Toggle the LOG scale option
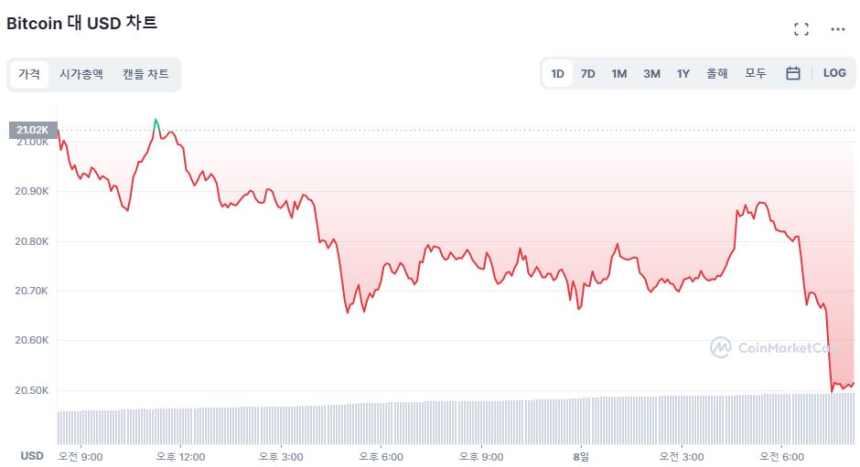Viewport: 860px width, 467px height. 834,73
